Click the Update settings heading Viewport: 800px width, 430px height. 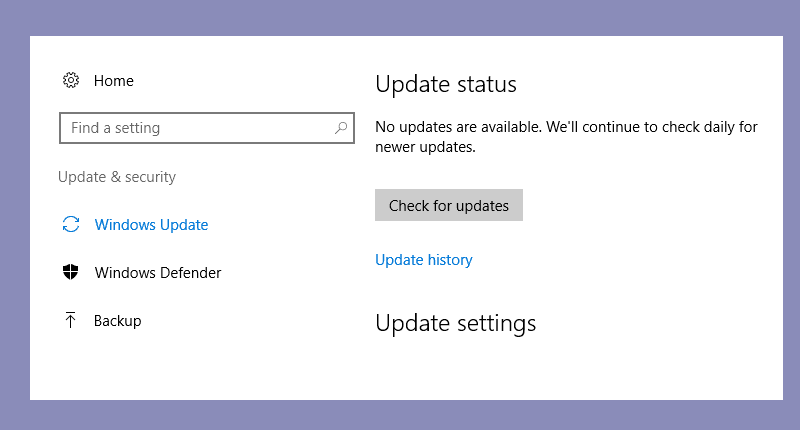tap(456, 323)
